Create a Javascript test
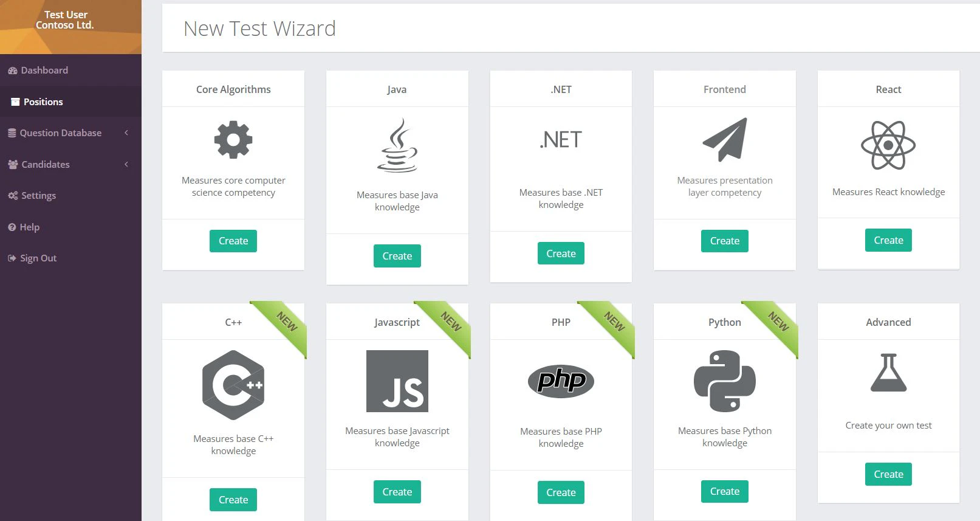This screenshot has height=521, width=980. click(397, 492)
